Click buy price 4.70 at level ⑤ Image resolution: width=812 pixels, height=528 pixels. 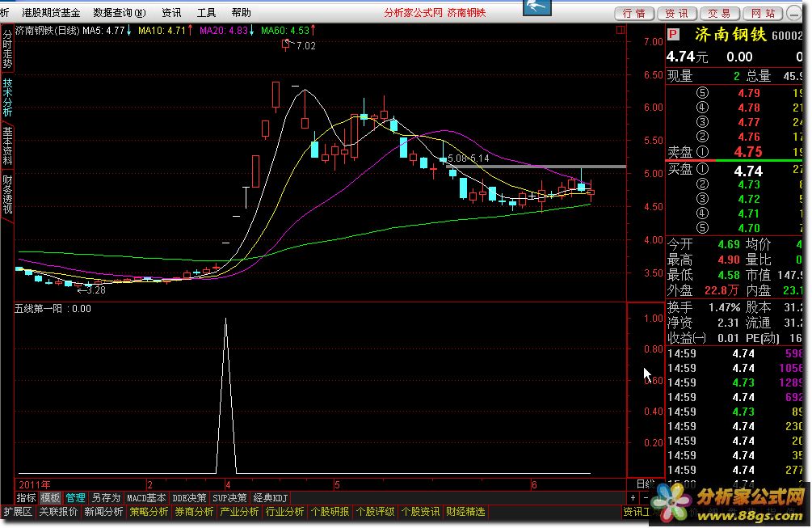749,229
